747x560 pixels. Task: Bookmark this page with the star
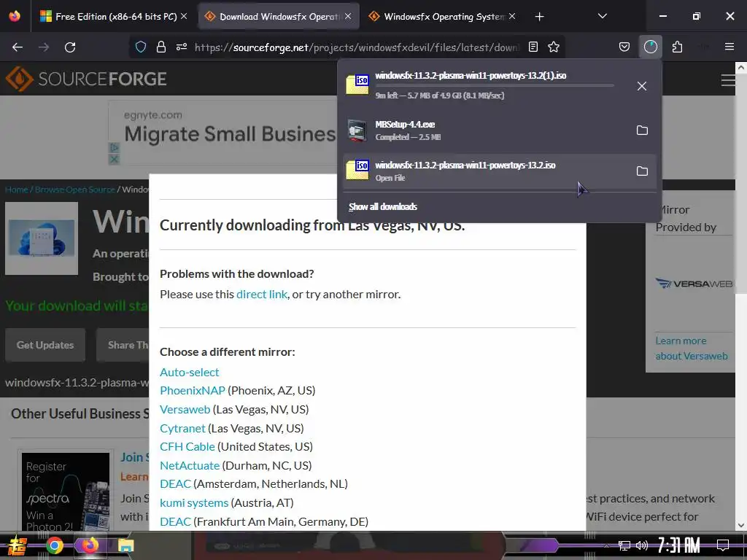pos(553,47)
